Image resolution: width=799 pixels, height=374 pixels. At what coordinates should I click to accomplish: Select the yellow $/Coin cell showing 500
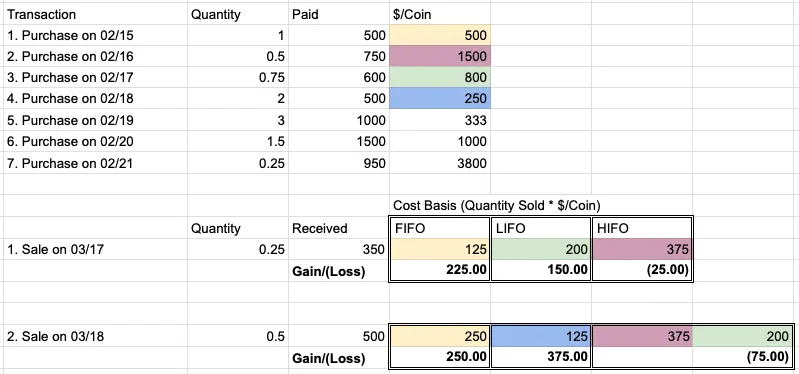pyautogui.click(x=440, y=36)
